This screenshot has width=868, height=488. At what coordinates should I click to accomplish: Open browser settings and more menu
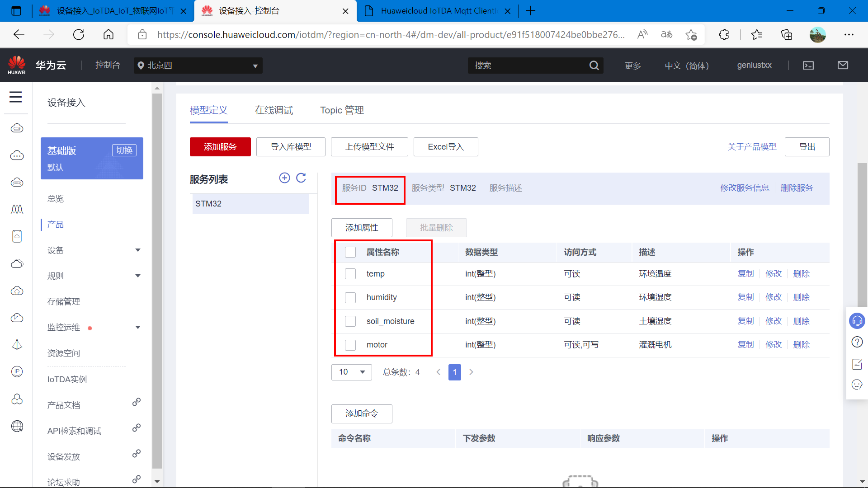point(849,35)
